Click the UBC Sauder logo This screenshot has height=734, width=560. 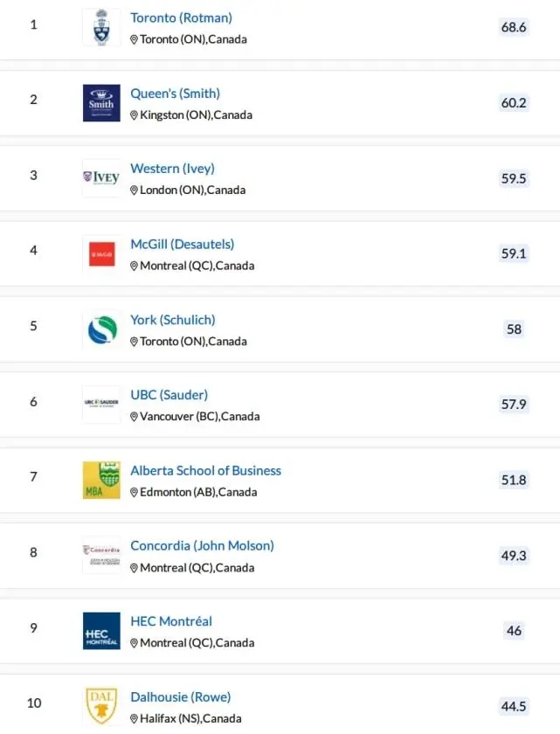tap(101, 405)
